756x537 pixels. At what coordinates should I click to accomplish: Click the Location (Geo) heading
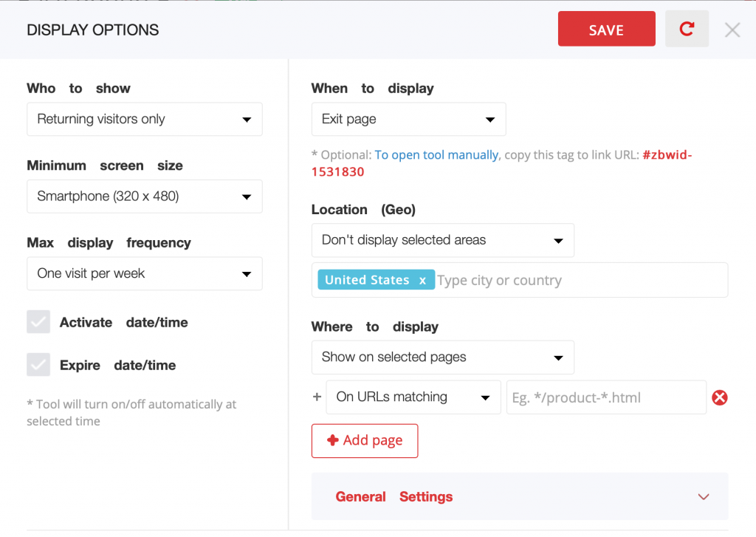[x=363, y=209]
